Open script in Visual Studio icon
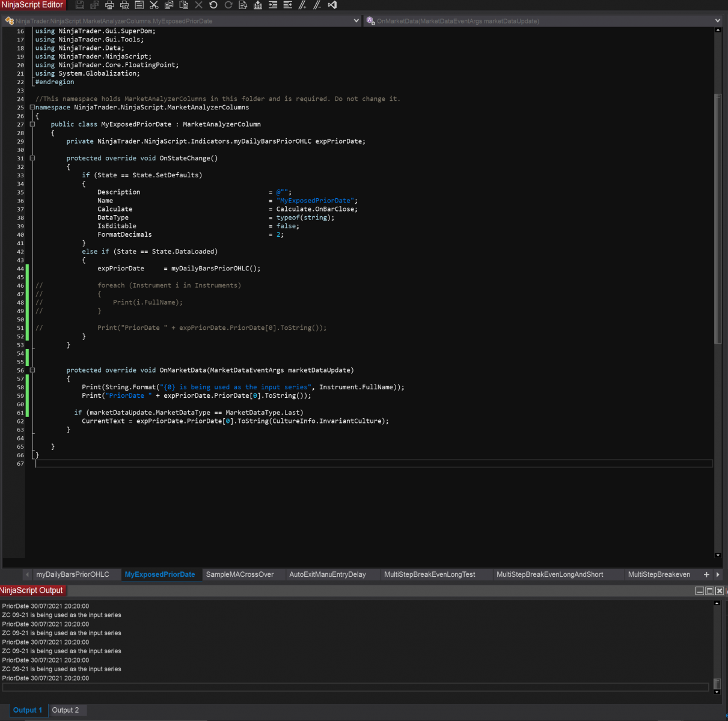Screen dimensions: 728x721 332,5
